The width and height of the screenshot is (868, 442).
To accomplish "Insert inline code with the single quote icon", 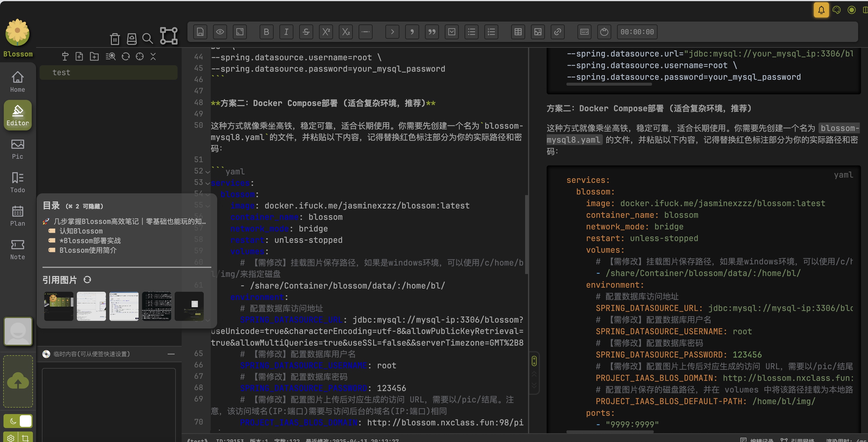I will click(x=412, y=32).
